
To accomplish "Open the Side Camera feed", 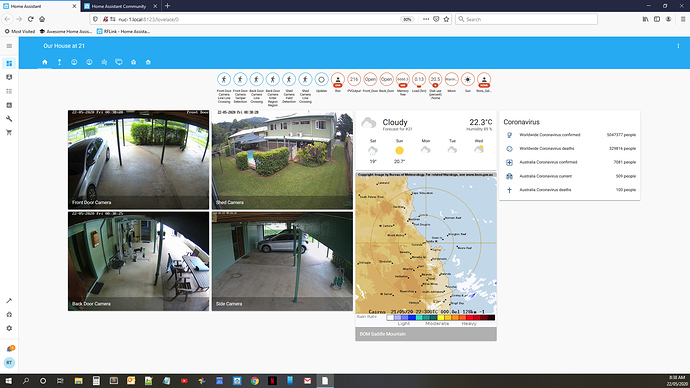I will [282, 261].
